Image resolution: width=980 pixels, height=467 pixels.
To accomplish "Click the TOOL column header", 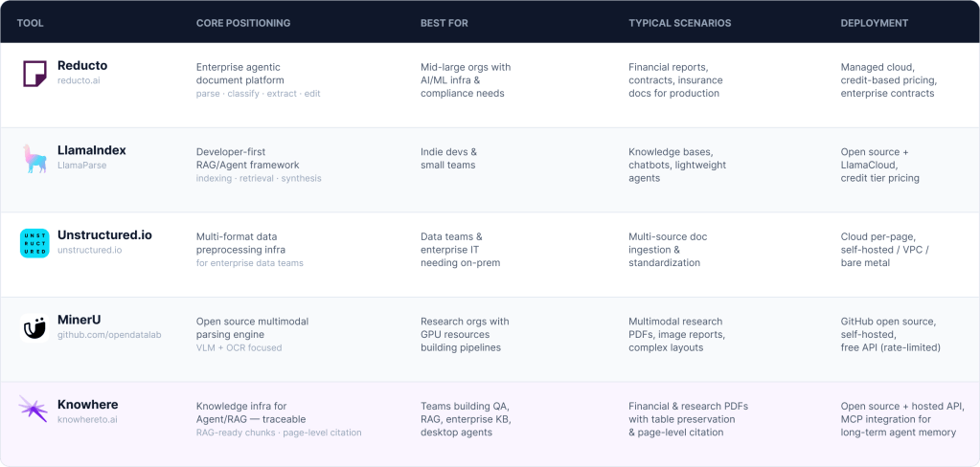I will click(x=30, y=23).
